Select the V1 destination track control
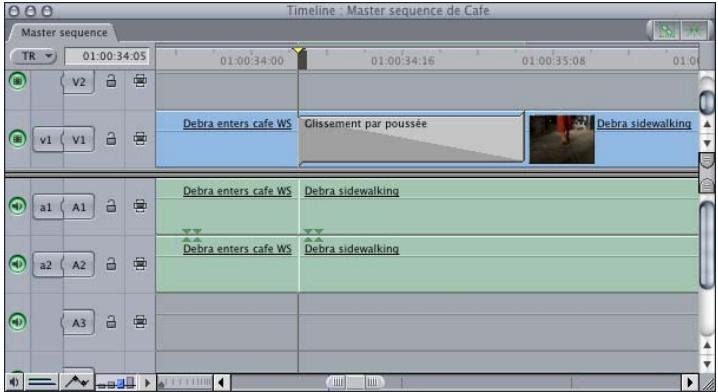 pos(78,139)
